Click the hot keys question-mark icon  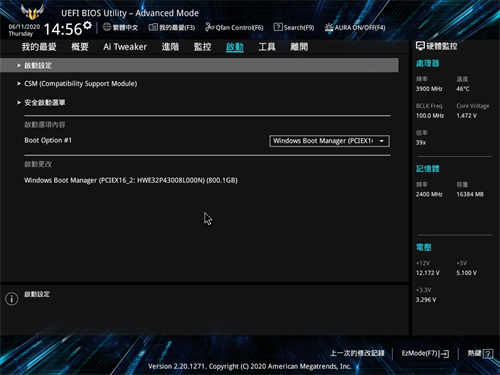(x=488, y=354)
